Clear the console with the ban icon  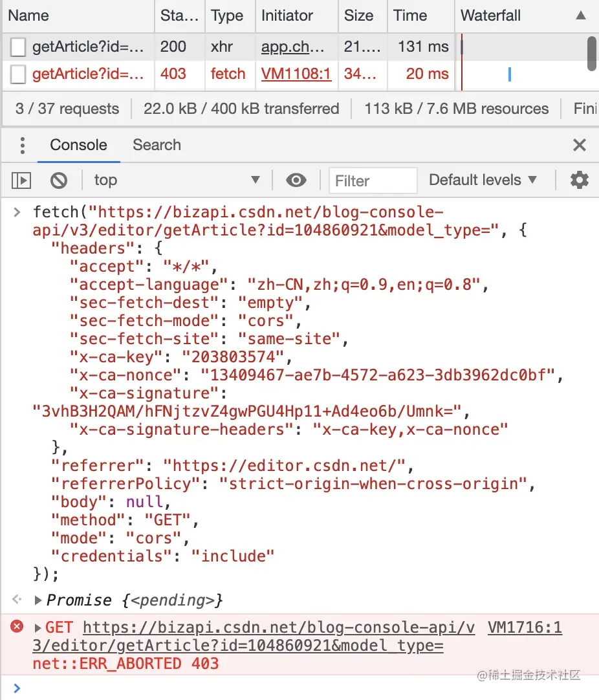(x=58, y=180)
